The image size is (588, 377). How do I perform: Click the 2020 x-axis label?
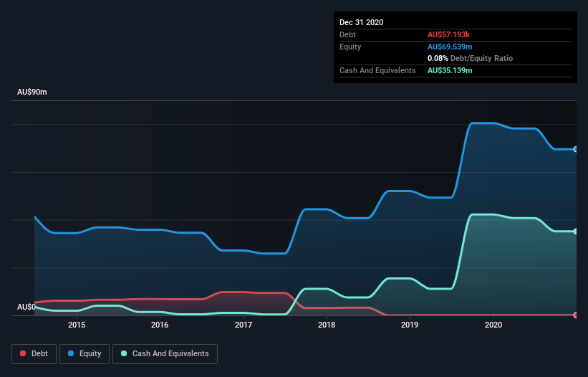click(493, 325)
